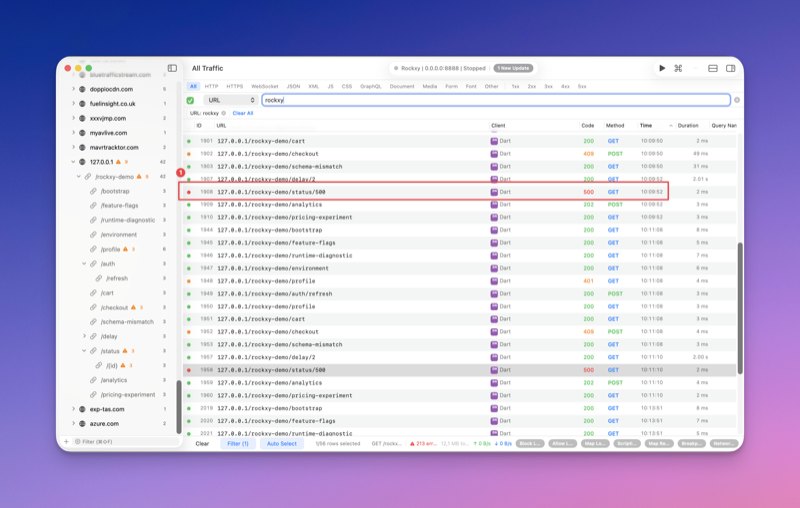This screenshot has width=800, height=508.
Task: Toggle the 3xx status filter
Action: pyautogui.click(x=548, y=87)
